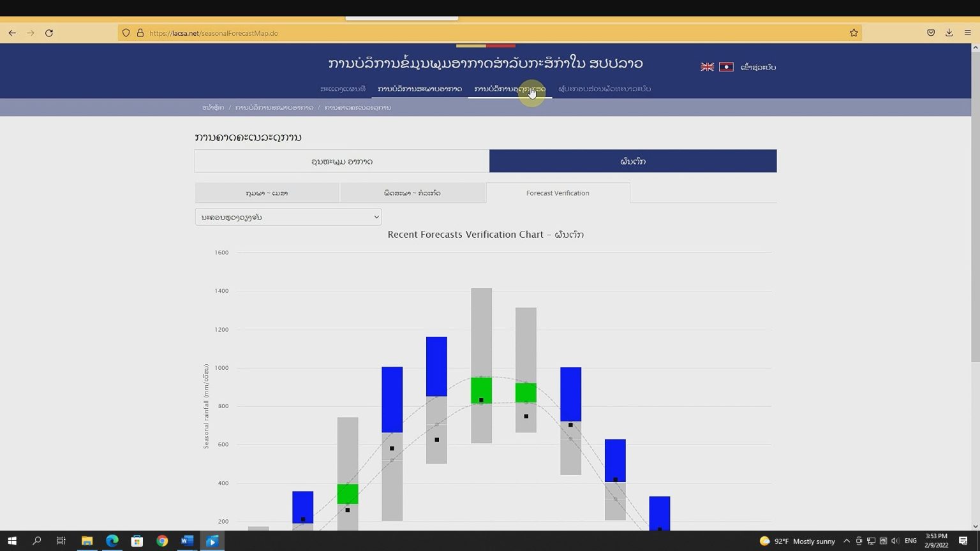Select the ກຸມພາ ~ ເມສາ period tab

[x=267, y=193]
